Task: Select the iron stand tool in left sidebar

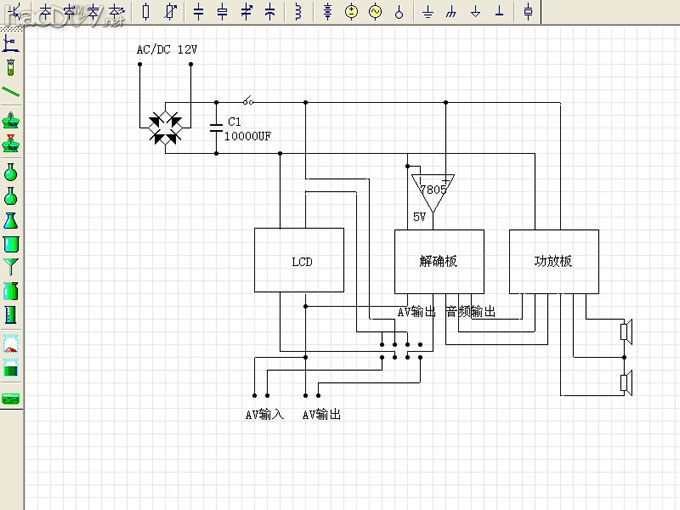Action: (x=11, y=44)
